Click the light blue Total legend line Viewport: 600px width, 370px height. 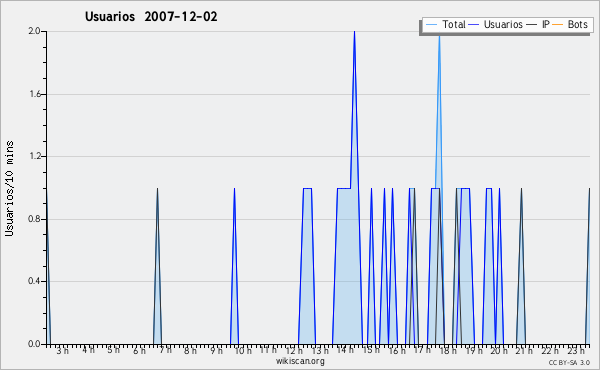click(x=431, y=25)
